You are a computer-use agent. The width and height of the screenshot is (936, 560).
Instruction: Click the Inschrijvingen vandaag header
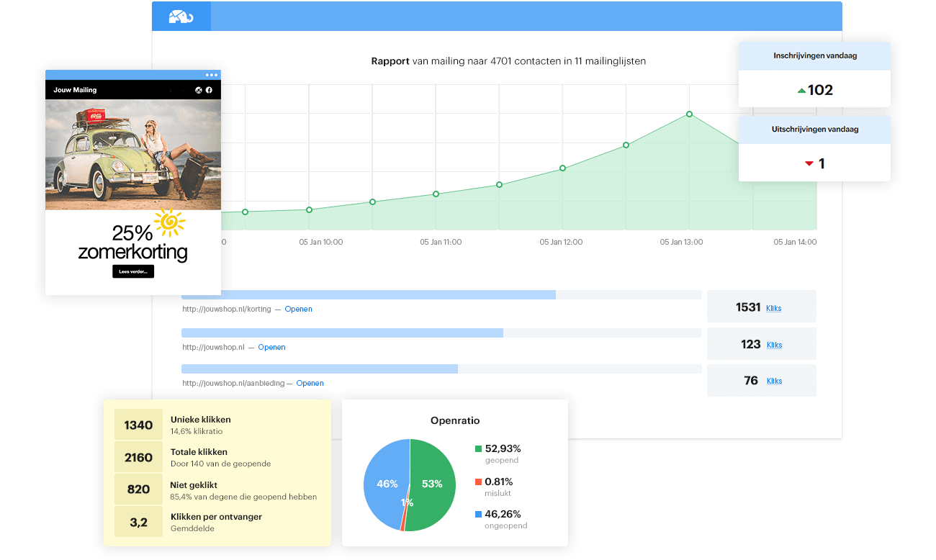pyautogui.click(x=815, y=55)
